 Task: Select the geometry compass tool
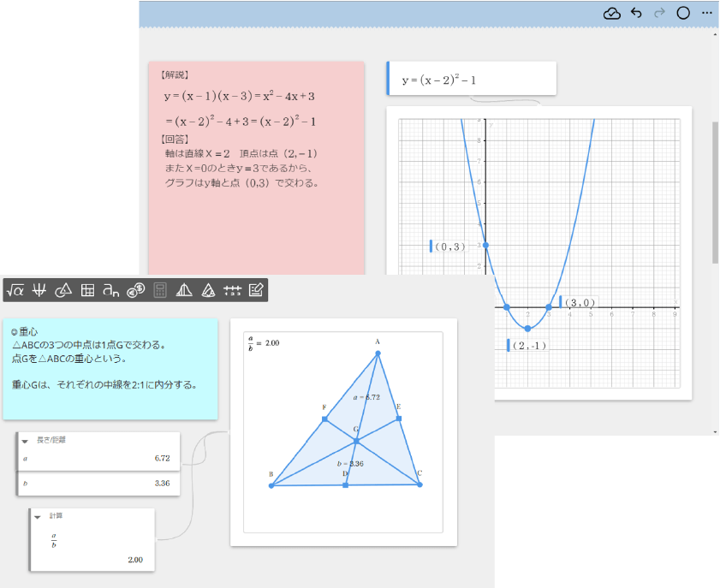pos(63,289)
